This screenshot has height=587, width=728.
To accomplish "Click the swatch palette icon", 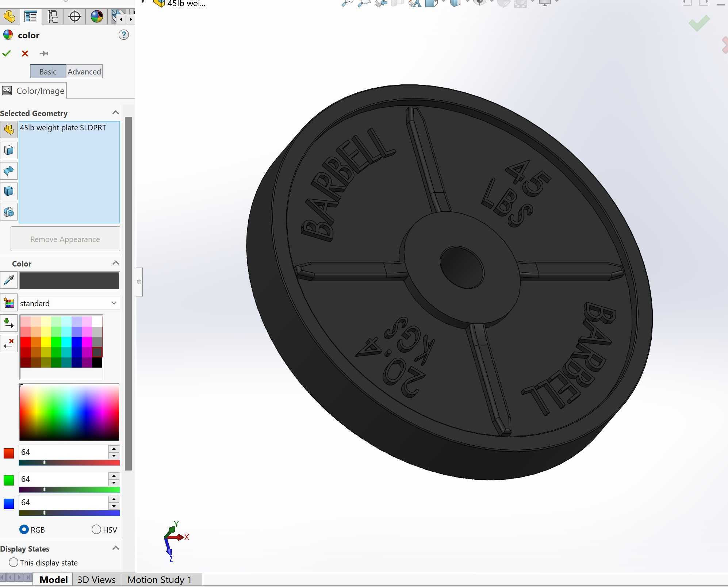I will pyautogui.click(x=9, y=303).
